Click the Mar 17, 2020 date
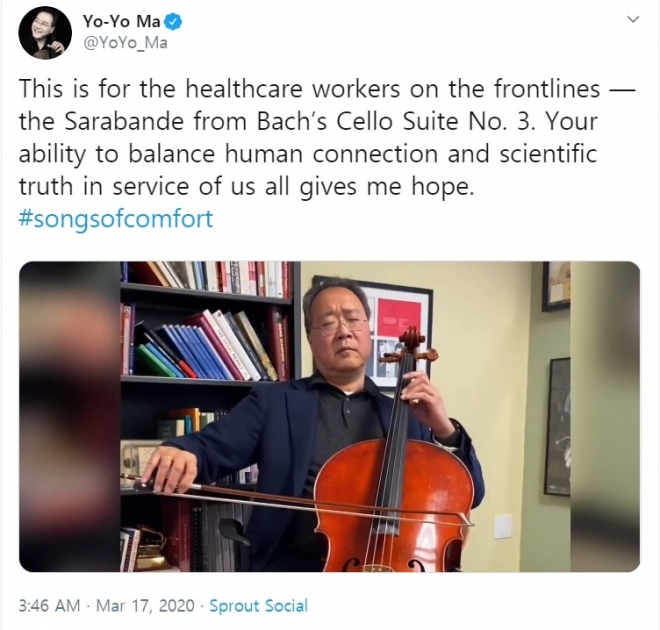 pos(145,606)
